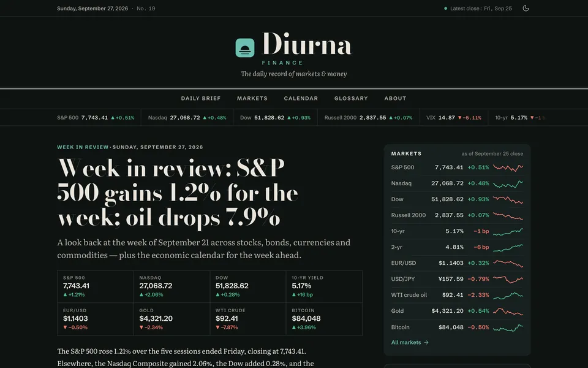
Task: Click S&P 500 sparkline in Markets panel
Action: [508, 167]
